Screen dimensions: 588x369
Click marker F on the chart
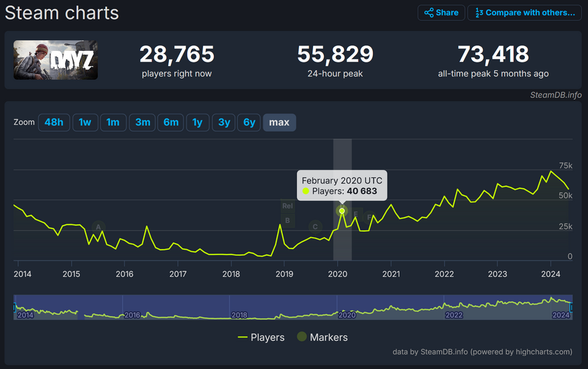click(x=369, y=217)
